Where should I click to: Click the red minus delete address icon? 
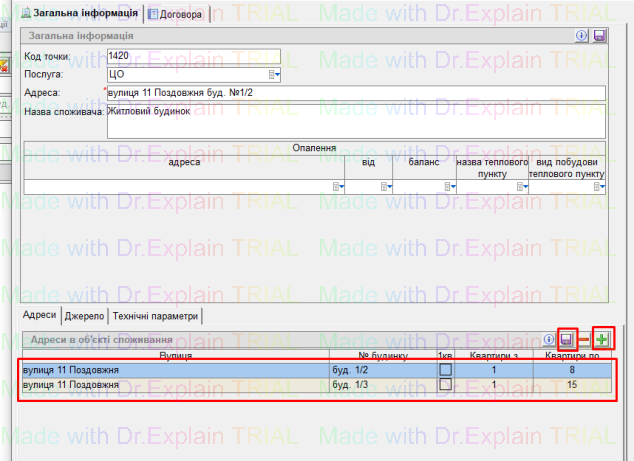click(585, 340)
